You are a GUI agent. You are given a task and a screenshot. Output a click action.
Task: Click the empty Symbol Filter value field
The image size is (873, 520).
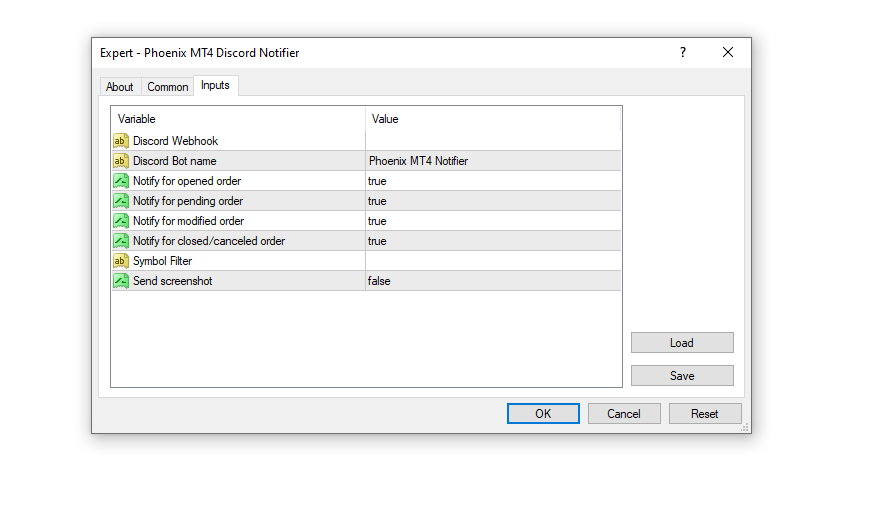[x=493, y=261]
